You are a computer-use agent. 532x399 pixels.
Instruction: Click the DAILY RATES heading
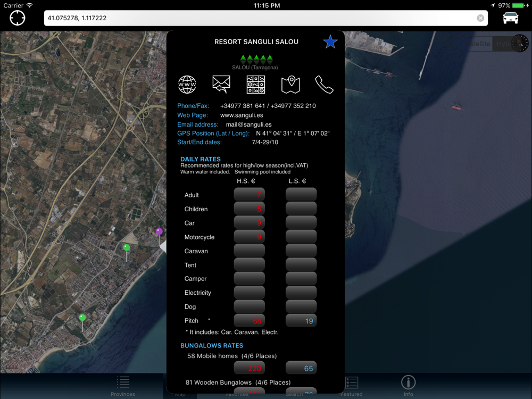point(200,159)
